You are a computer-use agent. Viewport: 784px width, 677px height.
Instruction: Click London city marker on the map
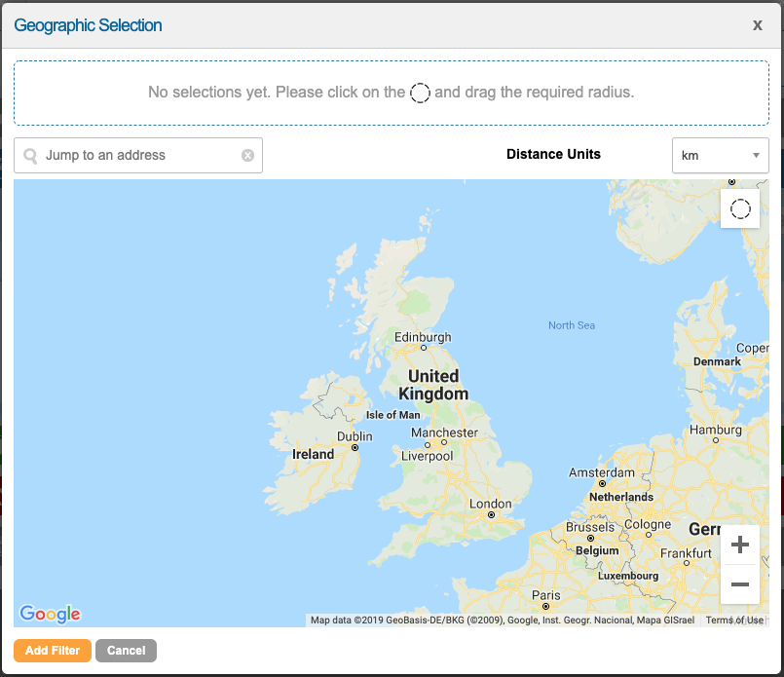(x=492, y=514)
